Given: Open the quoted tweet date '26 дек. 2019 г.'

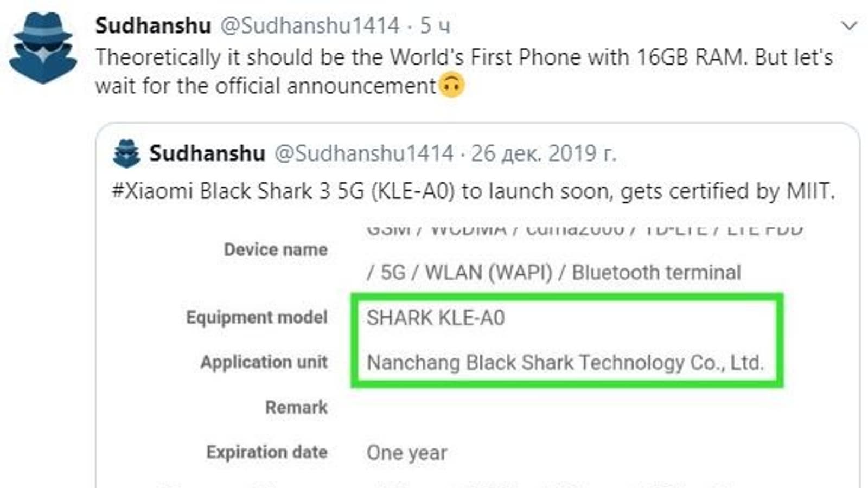Looking at the screenshot, I should pos(544,154).
